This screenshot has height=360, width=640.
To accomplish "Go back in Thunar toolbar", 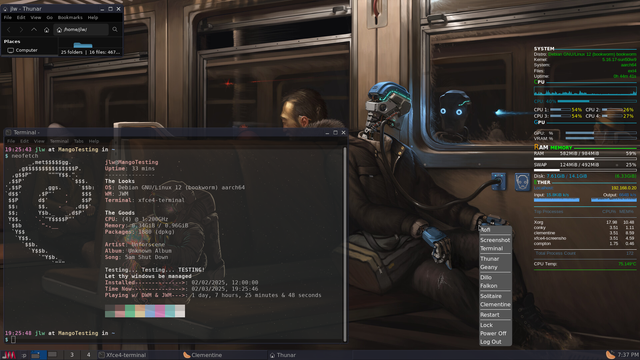I will click(9, 30).
